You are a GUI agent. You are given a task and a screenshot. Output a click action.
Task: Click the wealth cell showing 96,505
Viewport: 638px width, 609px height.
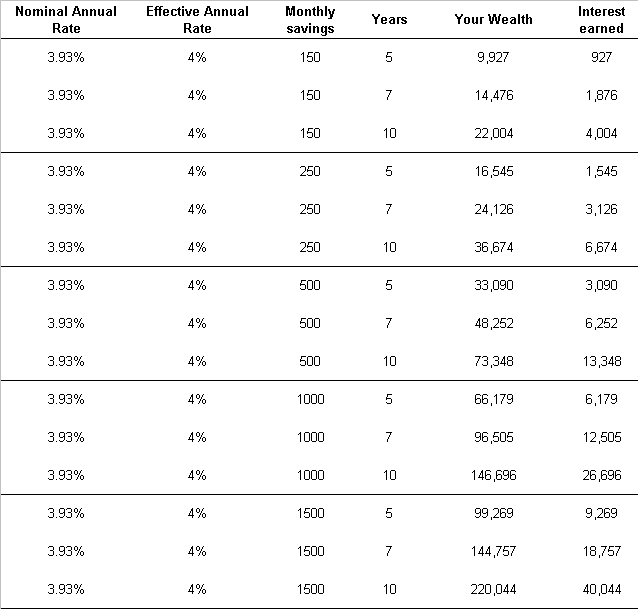tap(494, 437)
